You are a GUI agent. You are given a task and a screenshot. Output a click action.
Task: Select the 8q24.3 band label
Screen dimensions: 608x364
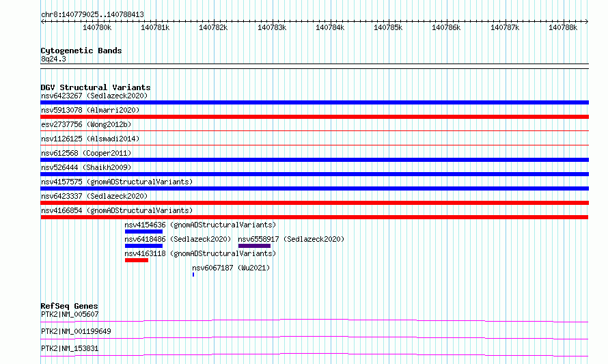[x=53, y=59]
